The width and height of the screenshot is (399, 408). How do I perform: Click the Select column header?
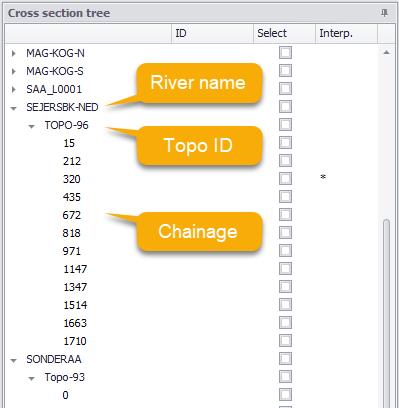284,33
